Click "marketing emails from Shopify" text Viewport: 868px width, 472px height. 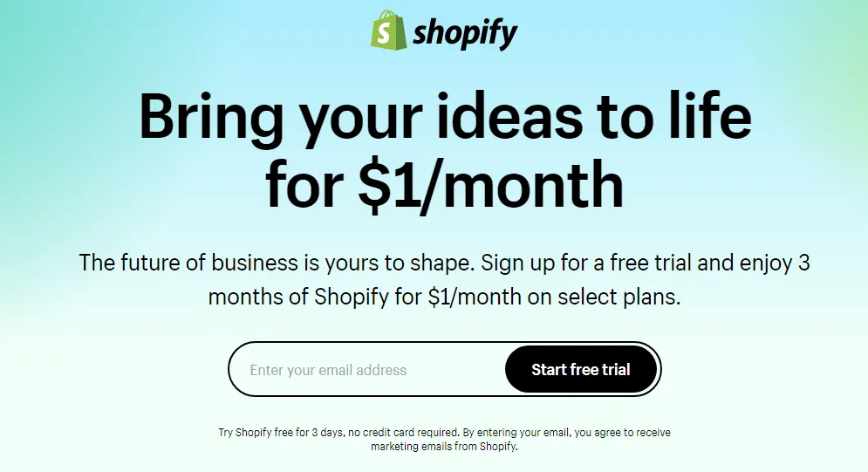(444, 447)
